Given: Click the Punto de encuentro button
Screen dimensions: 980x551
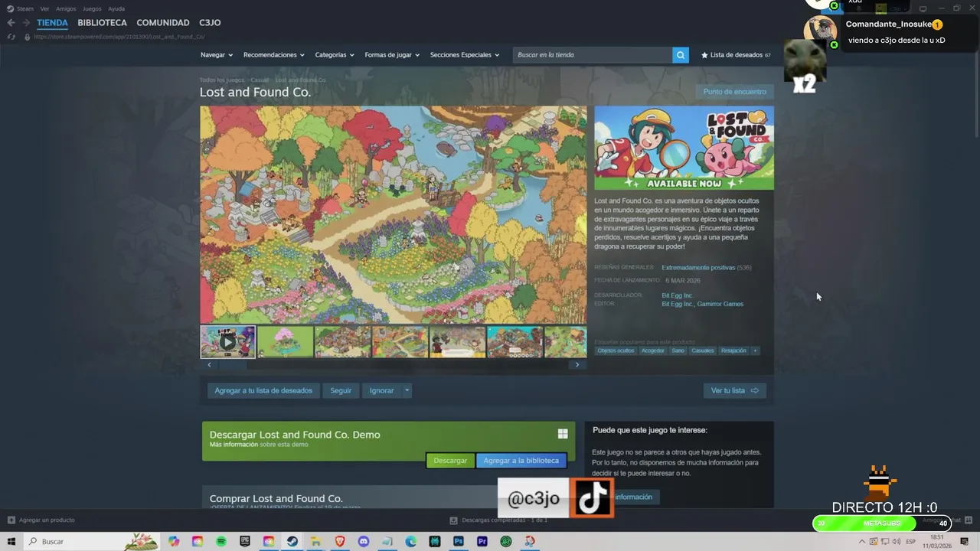Looking at the screenshot, I should point(734,92).
